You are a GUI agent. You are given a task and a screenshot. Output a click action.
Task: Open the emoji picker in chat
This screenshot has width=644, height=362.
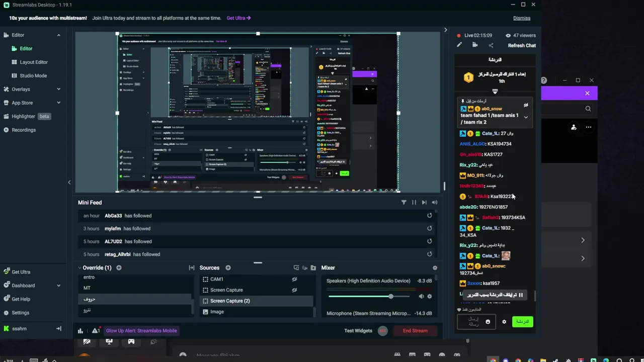click(x=488, y=322)
